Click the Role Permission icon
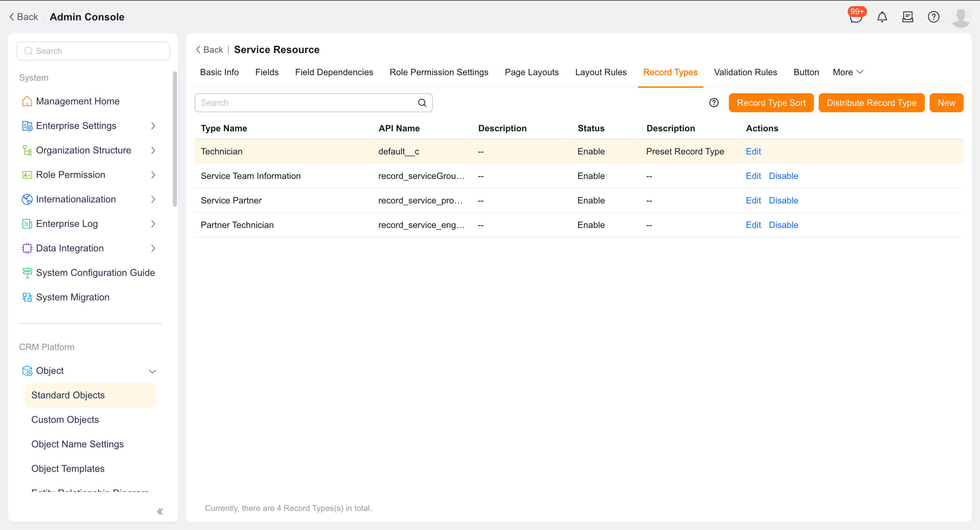The image size is (980, 530). tap(27, 175)
